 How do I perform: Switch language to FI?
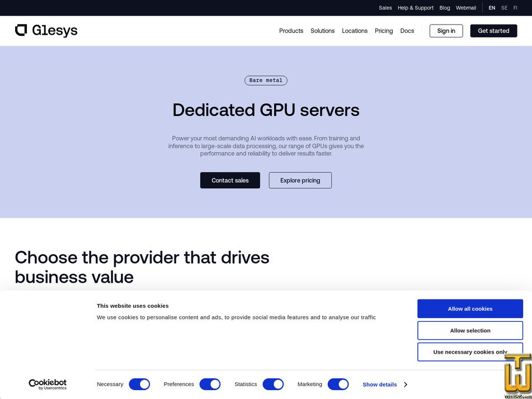pos(515,8)
